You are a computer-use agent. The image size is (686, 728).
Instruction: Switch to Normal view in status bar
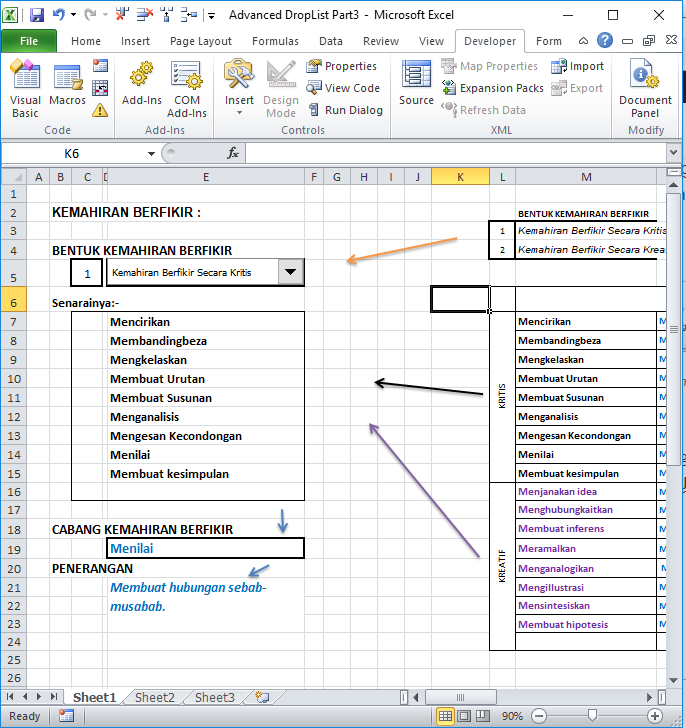coord(446,716)
